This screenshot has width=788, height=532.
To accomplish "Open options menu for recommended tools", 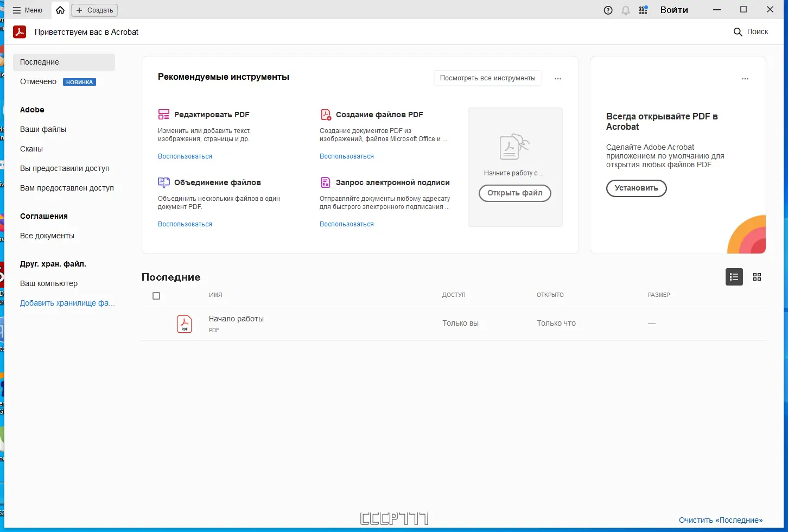I will tap(558, 79).
